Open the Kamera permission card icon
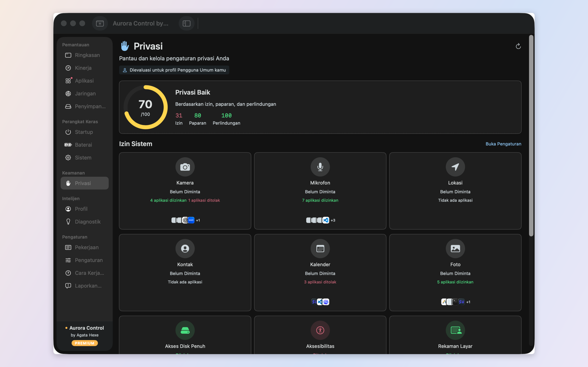 [185, 167]
